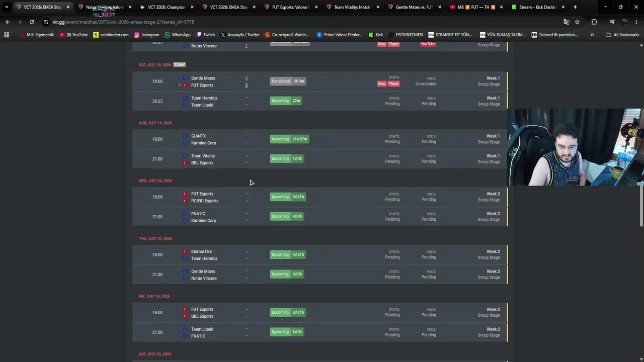
Task: Open the FUT Esports vs BBL Esports match
Action: (x=320, y=313)
